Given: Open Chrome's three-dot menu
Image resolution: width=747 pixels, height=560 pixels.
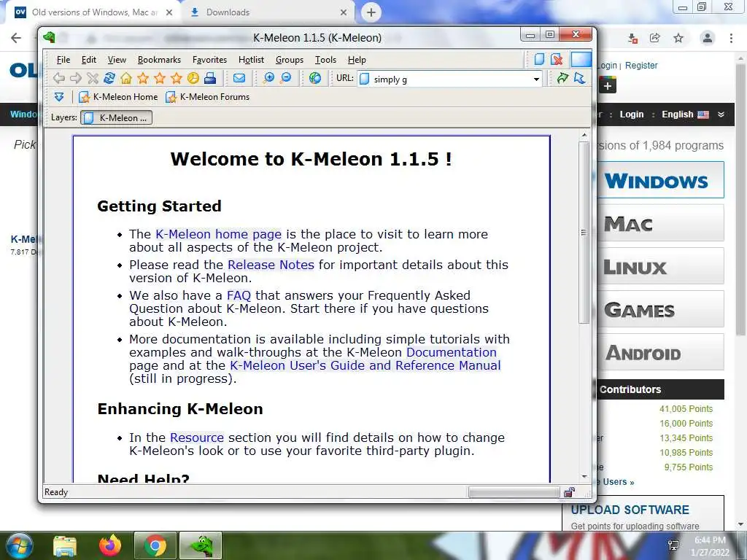Looking at the screenshot, I should (x=731, y=38).
